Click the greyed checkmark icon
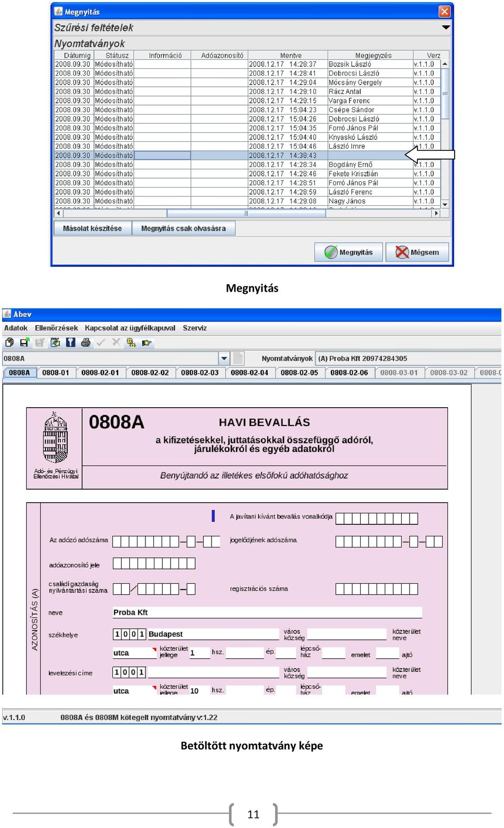The image size is (504, 828). pyautogui.click(x=101, y=343)
